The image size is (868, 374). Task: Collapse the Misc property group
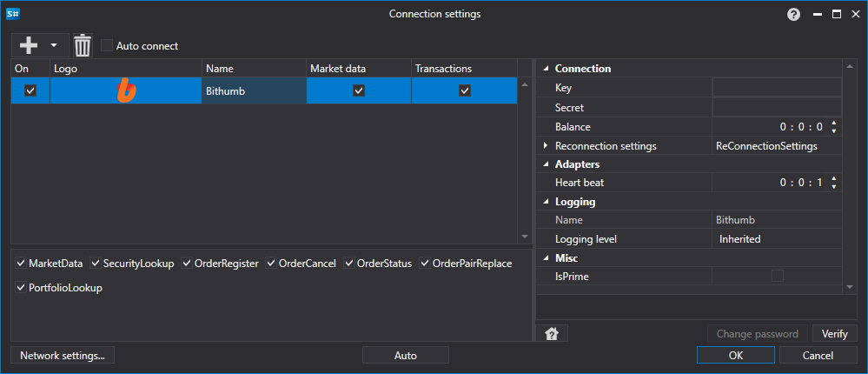point(547,258)
